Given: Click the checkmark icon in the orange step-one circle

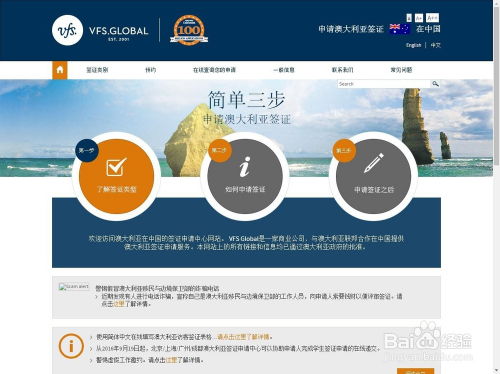Looking at the screenshot, I should (117, 167).
